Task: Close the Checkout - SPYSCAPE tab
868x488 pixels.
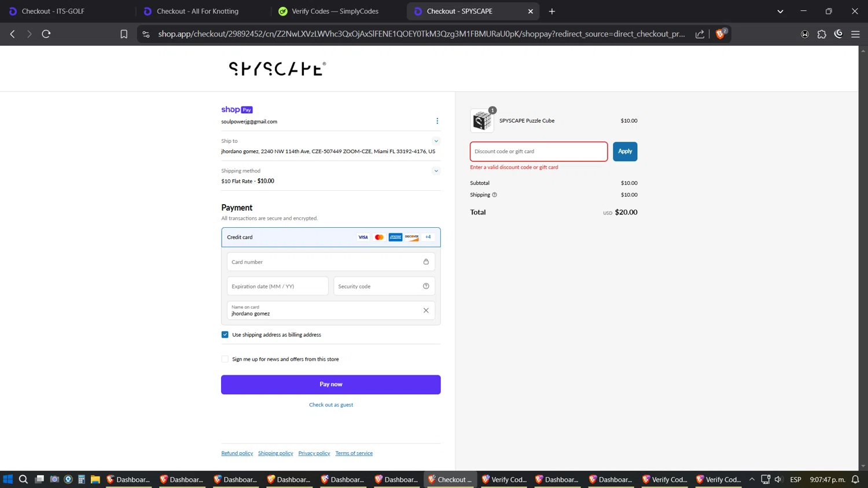Action: click(531, 11)
